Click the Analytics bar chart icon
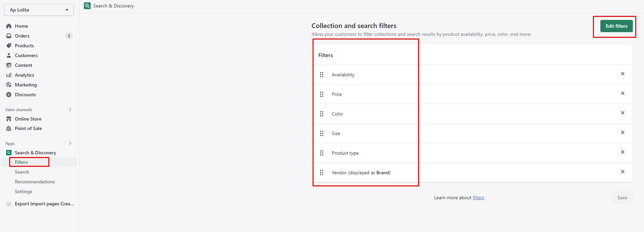This screenshot has width=644, height=232. tap(9, 75)
